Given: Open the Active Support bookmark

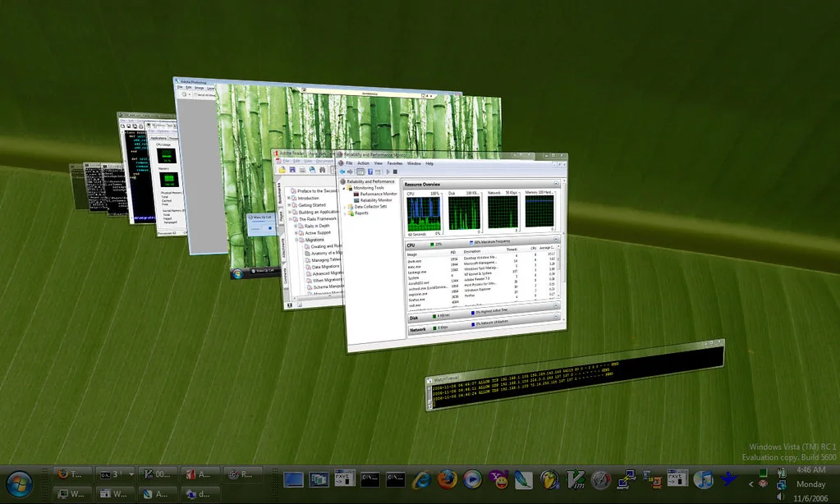Looking at the screenshot, I should click(318, 233).
